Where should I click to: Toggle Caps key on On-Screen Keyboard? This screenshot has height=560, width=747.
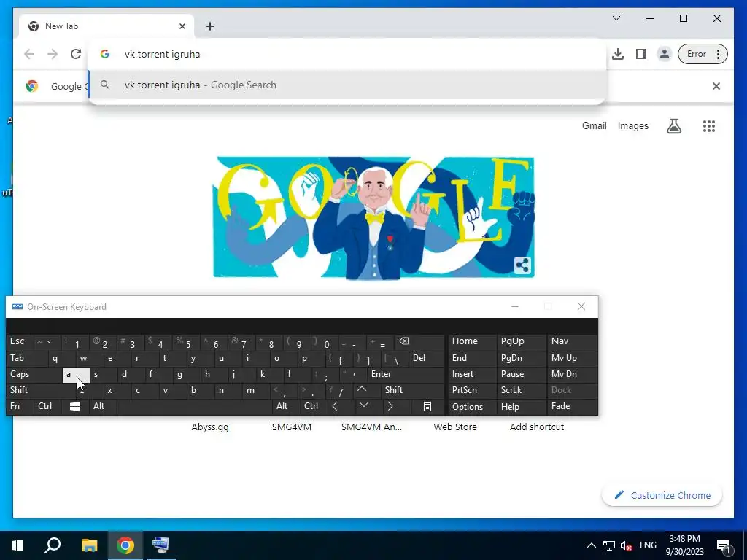(34, 374)
